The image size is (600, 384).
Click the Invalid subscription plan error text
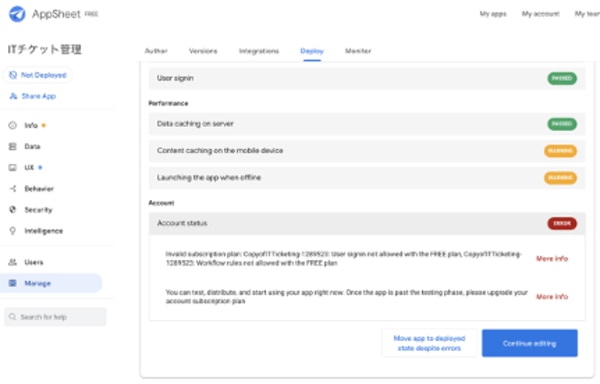click(344, 259)
